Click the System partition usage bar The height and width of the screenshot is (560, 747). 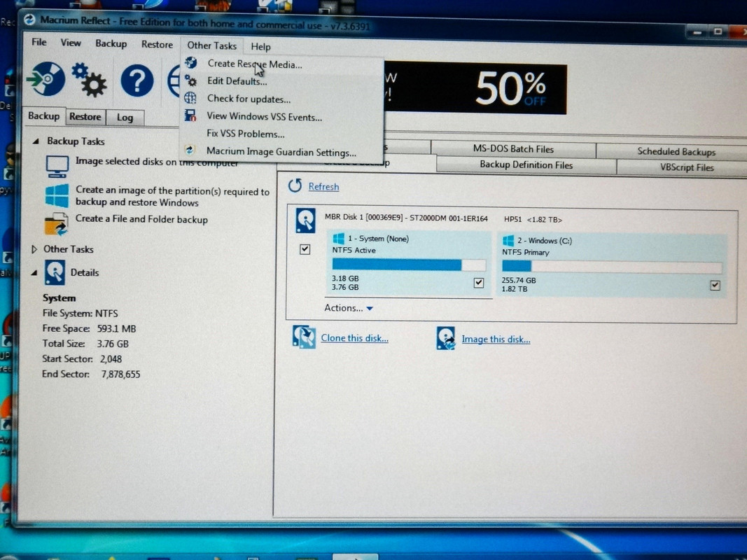click(409, 265)
